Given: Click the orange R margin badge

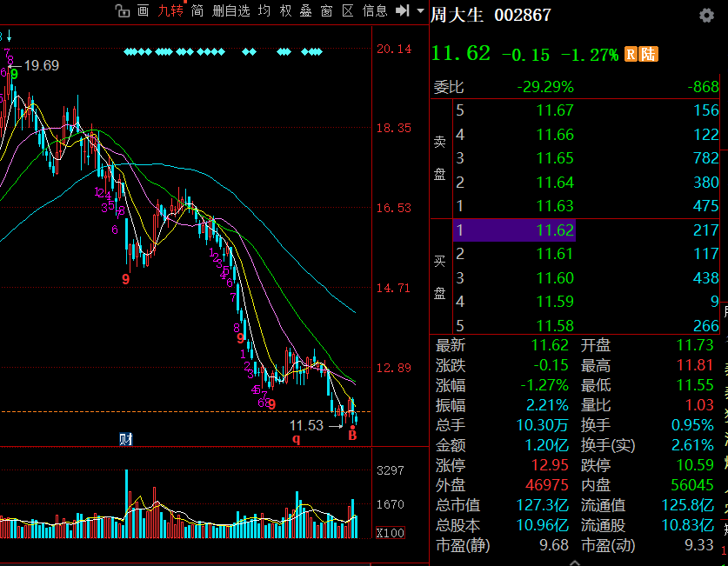Looking at the screenshot, I should click(631, 54).
